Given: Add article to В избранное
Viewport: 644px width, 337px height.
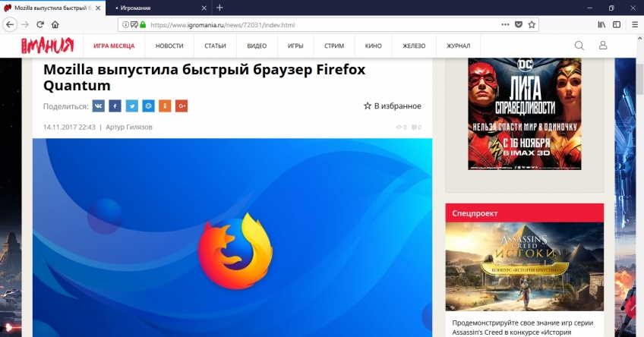Looking at the screenshot, I should tap(392, 106).
